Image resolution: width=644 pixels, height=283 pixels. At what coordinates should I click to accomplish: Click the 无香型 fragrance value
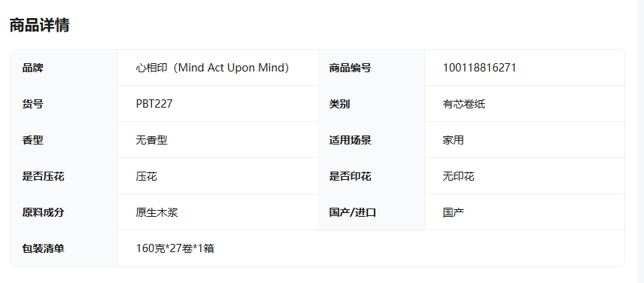coord(151,140)
